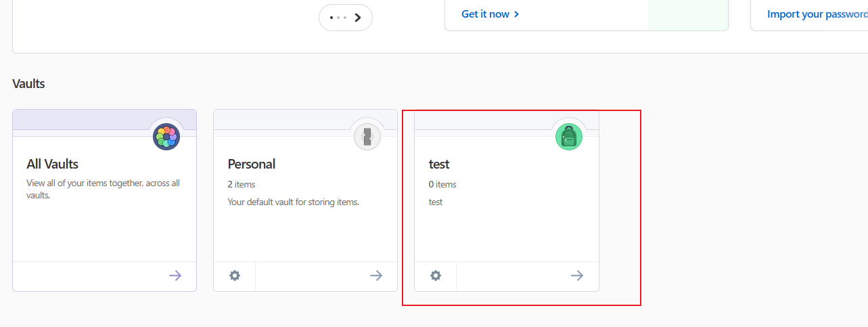Open the "All Vaults" title
Screen dimensions: 868x327
[52, 164]
